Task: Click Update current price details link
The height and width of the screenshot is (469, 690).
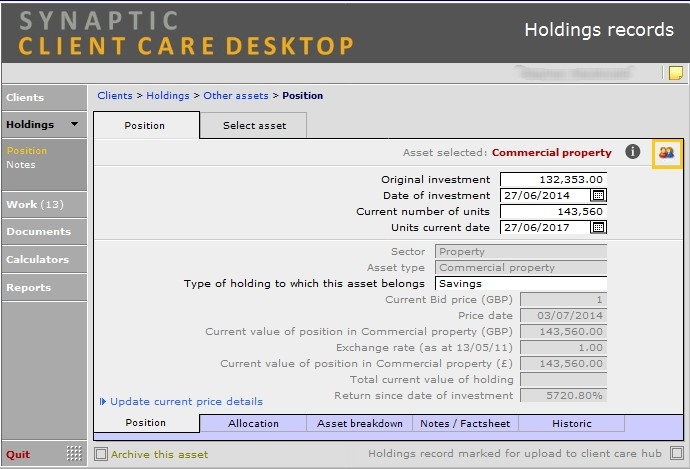Action: point(186,401)
